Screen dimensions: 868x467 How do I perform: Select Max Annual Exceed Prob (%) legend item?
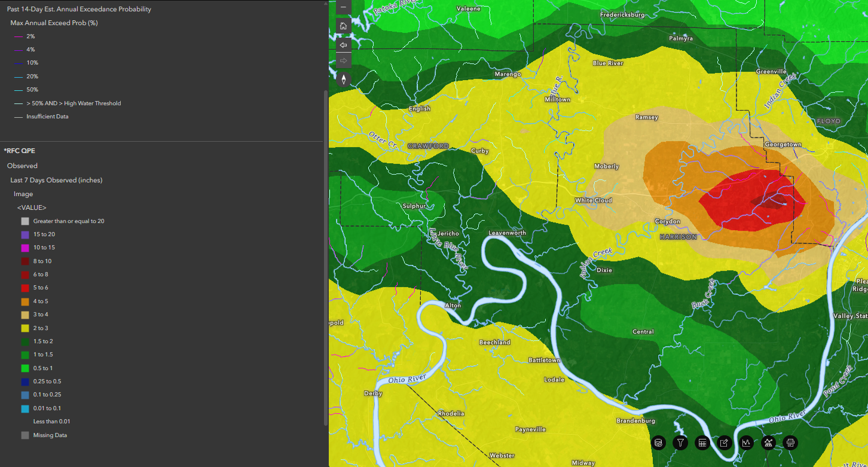click(54, 23)
